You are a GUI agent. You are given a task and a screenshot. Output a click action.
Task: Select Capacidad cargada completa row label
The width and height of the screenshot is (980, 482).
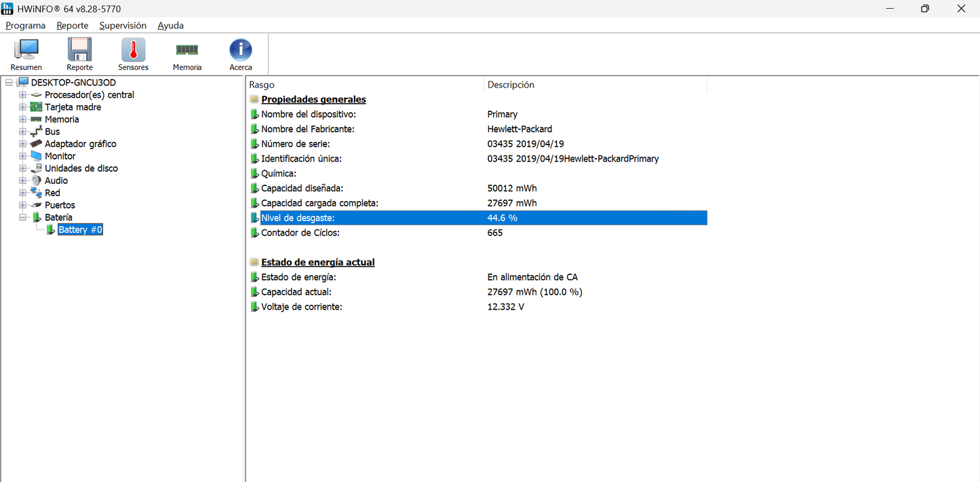(x=319, y=203)
